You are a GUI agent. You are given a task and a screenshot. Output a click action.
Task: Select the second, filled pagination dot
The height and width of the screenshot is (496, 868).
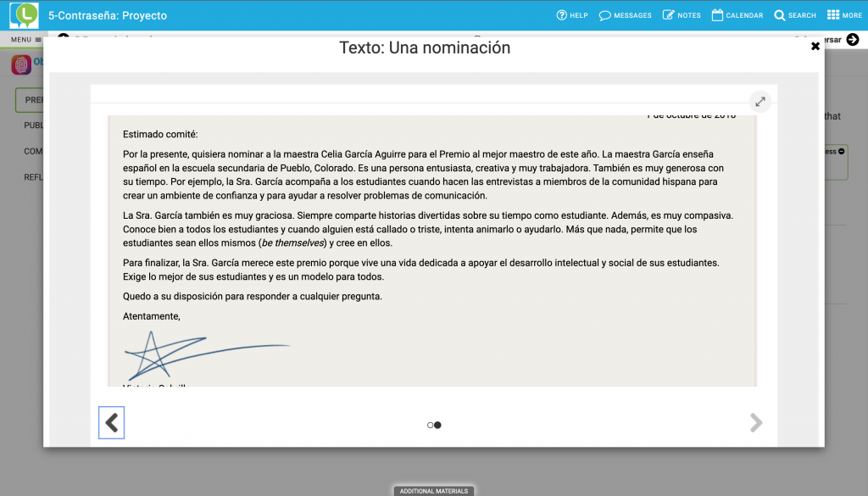[x=438, y=425]
